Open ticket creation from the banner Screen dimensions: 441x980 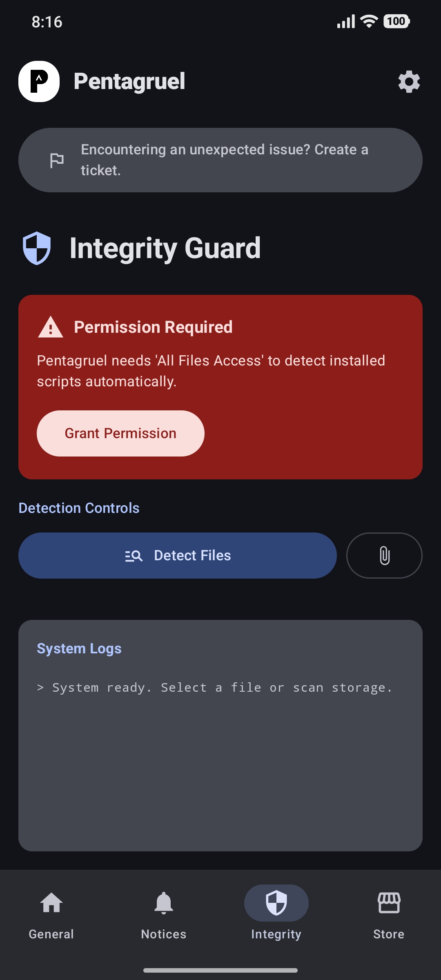[220, 160]
